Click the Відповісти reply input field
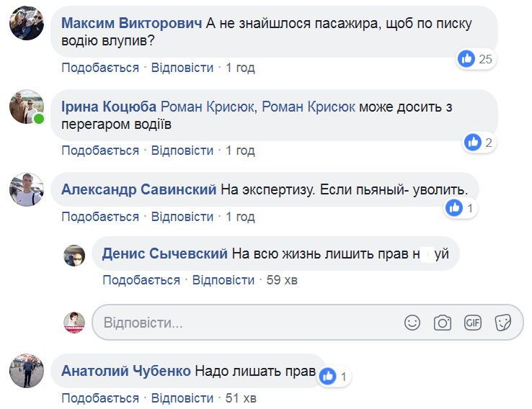Viewport: 532px width, 409px height. click(x=245, y=323)
